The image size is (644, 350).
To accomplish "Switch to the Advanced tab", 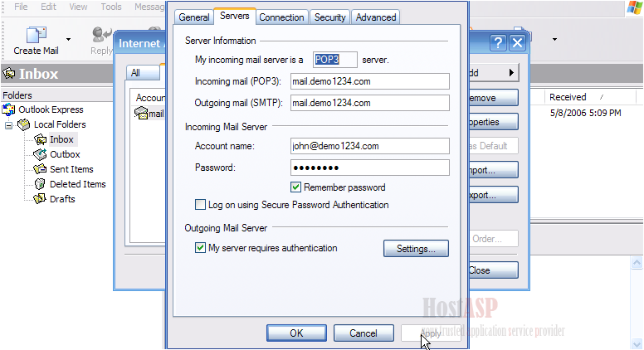I will 376,17.
